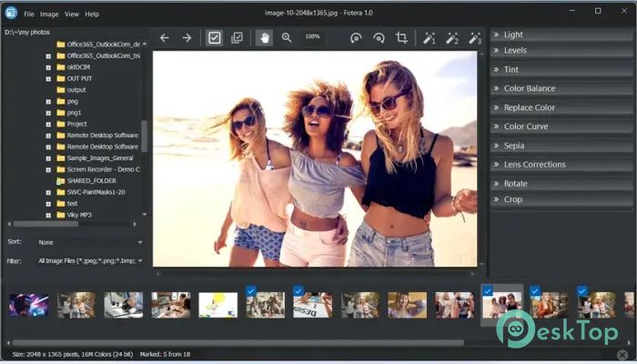This screenshot has height=364, width=637.
Task: Expand the Levels adjustment panel
Action: tap(561, 50)
